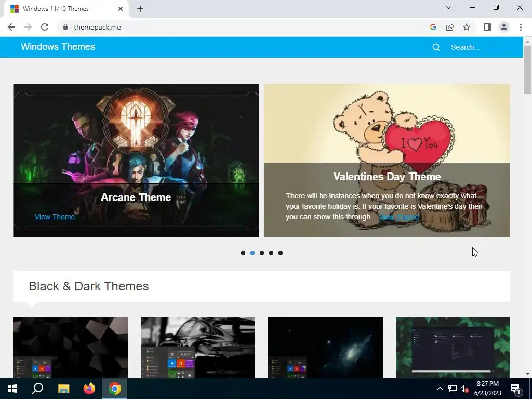This screenshot has height=399, width=532.
Task: Go back to the previous page
Action: click(x=11, y=27)
